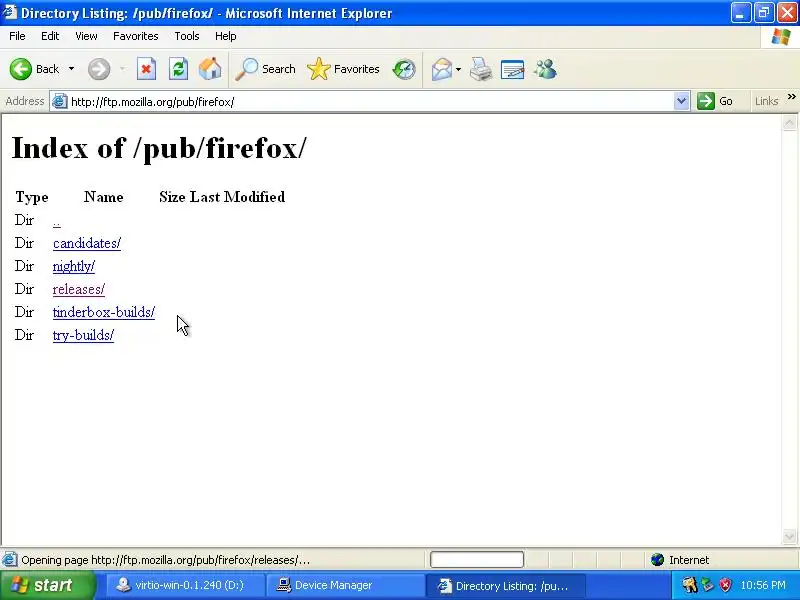This screenshot has width=800, height=600.
Task: Open the nightly/ directory link
Action: [x=73, y=266]
